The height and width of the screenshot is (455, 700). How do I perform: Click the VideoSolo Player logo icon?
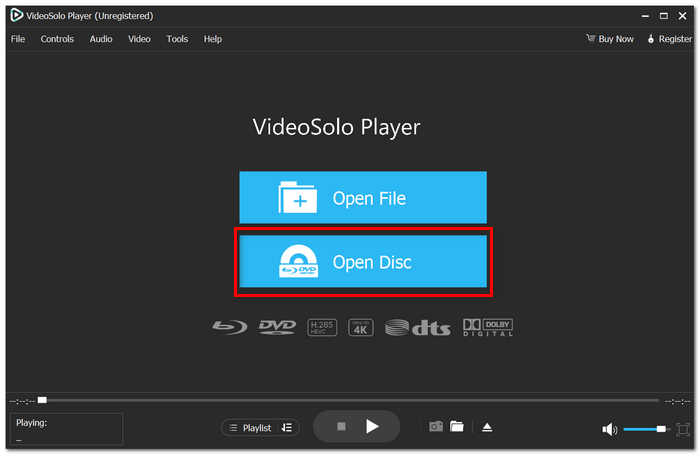(x=17, y=15)
